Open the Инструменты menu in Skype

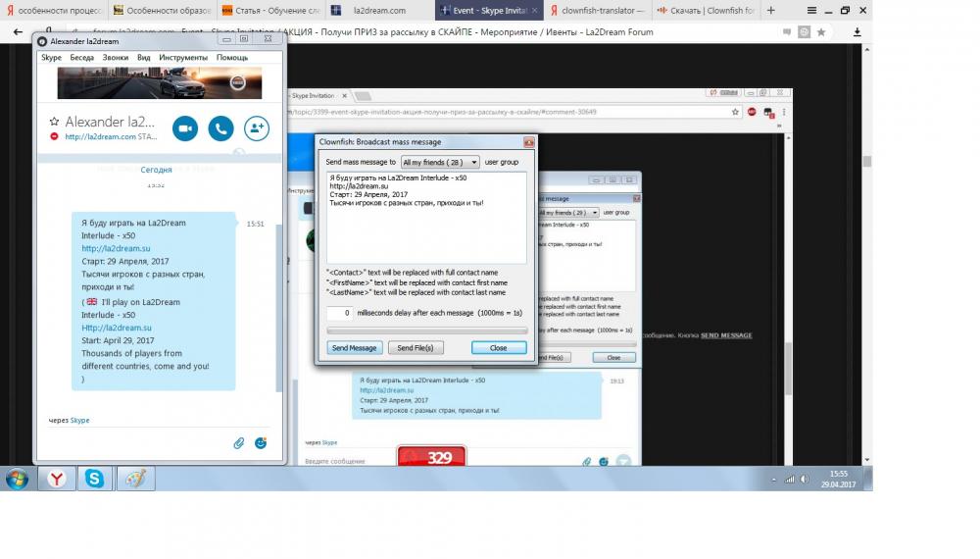click(182, 58)
